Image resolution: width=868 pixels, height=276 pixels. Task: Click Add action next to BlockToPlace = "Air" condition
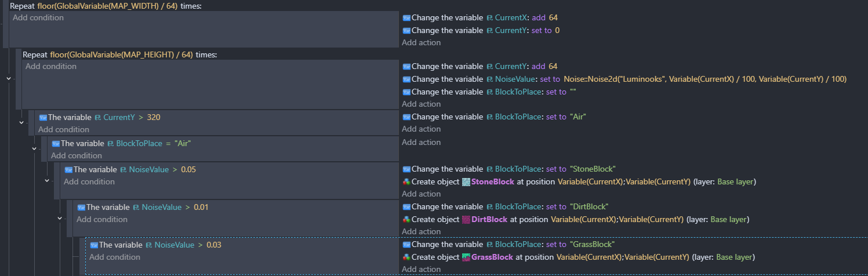421,142
